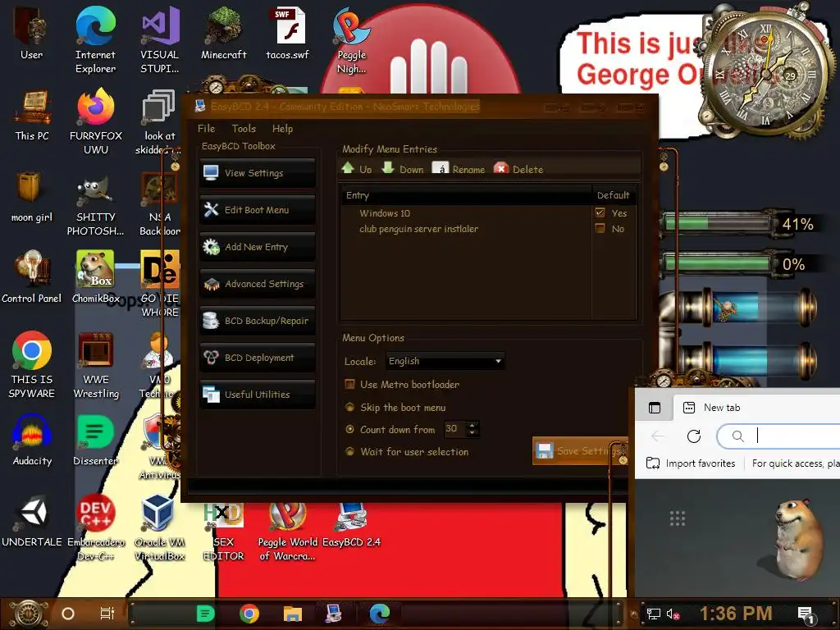840x630 pixels.
Task: Open the Control Panel desktop icon
Action: tap(32, 277)
